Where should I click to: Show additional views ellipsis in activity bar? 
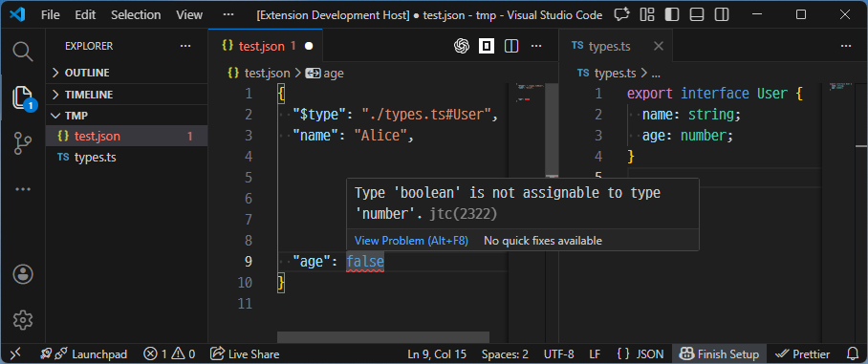[23, 189]
